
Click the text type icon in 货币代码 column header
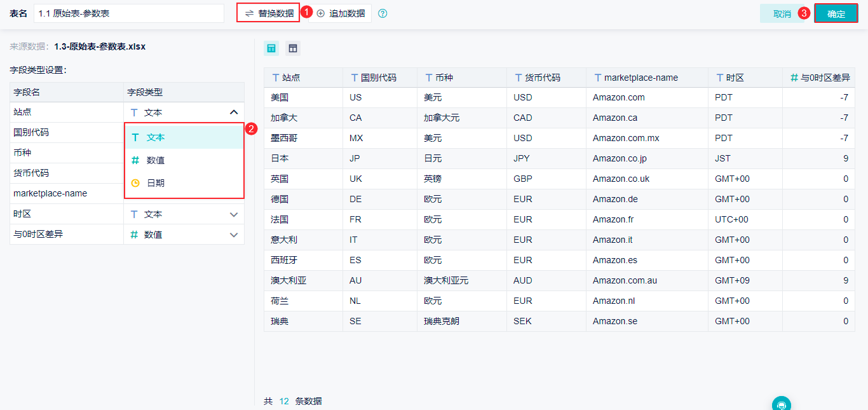[x=519, y=78]
